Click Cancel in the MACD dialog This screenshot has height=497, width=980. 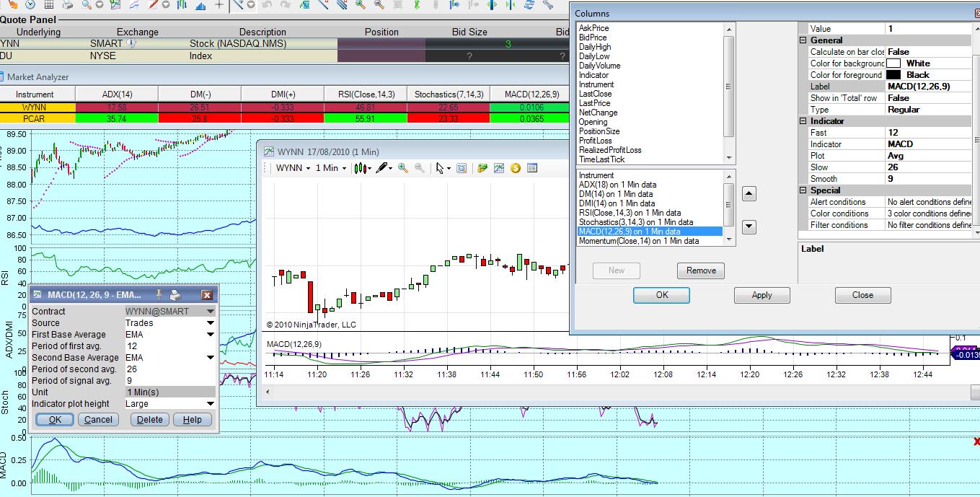(x=98, y=419)
